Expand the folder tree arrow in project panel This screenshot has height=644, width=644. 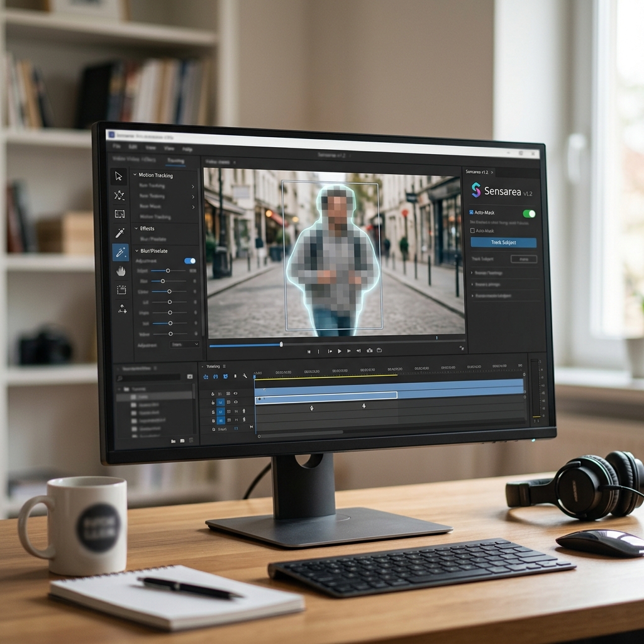coord(119,389)
